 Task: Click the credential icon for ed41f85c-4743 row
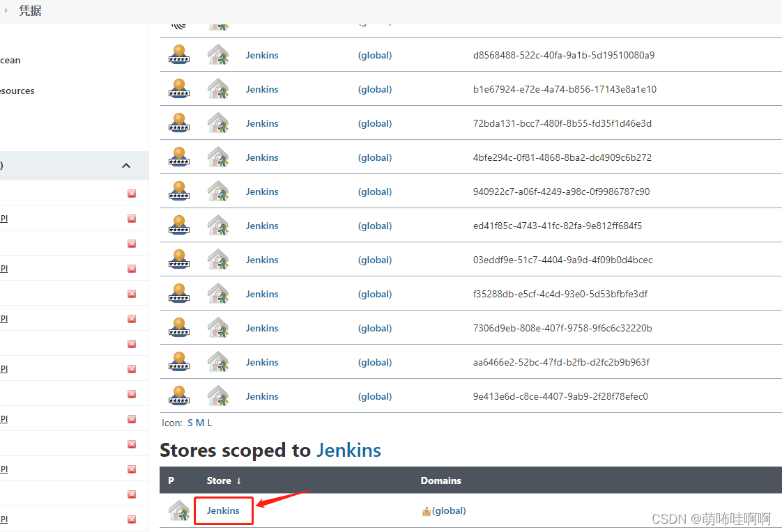(x=179, y=225)
